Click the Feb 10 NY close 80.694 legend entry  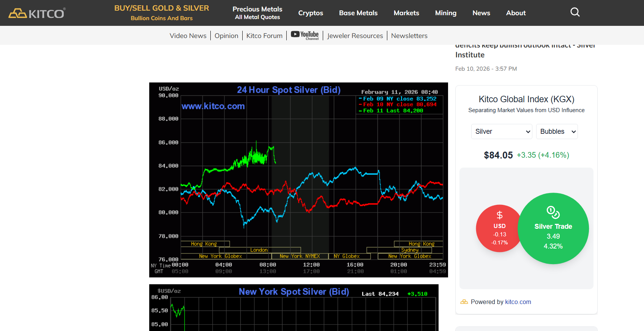(x=398, y=105)
